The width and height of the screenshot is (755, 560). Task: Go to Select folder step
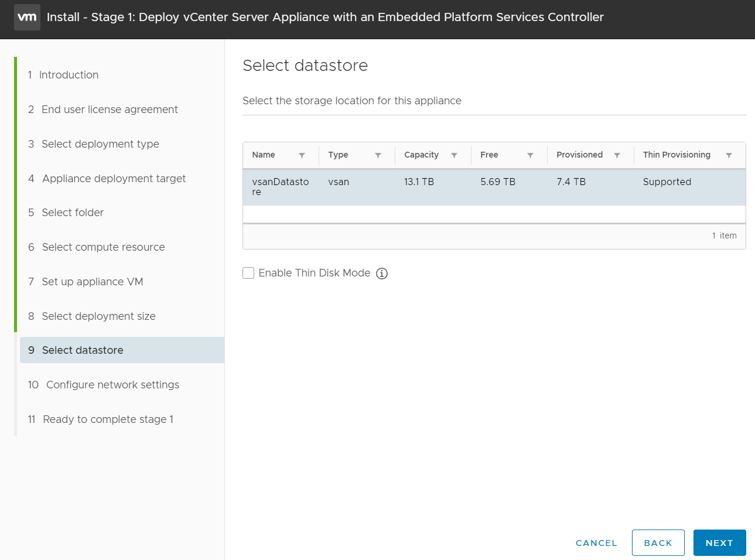click(x=66, y=213)
